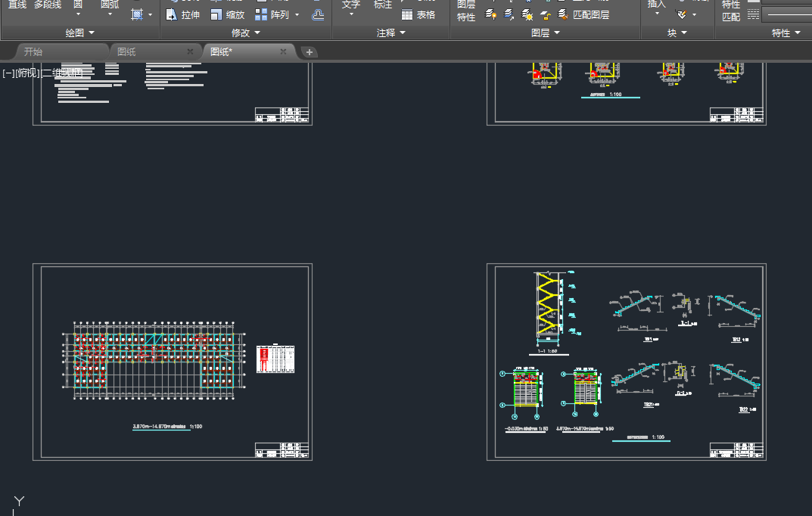
Task: Select the 缩放 (Scale) tool
Action: point(227,14)
